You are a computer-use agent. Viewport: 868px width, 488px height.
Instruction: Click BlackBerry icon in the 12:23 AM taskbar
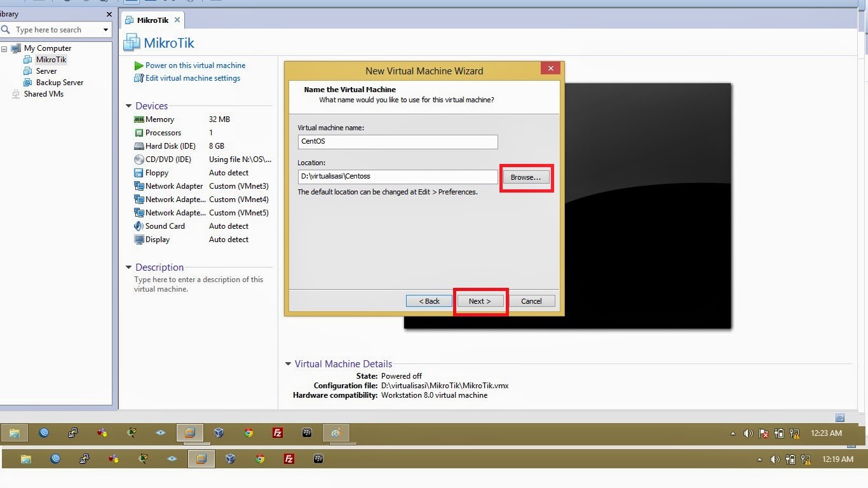pos(307,433)
